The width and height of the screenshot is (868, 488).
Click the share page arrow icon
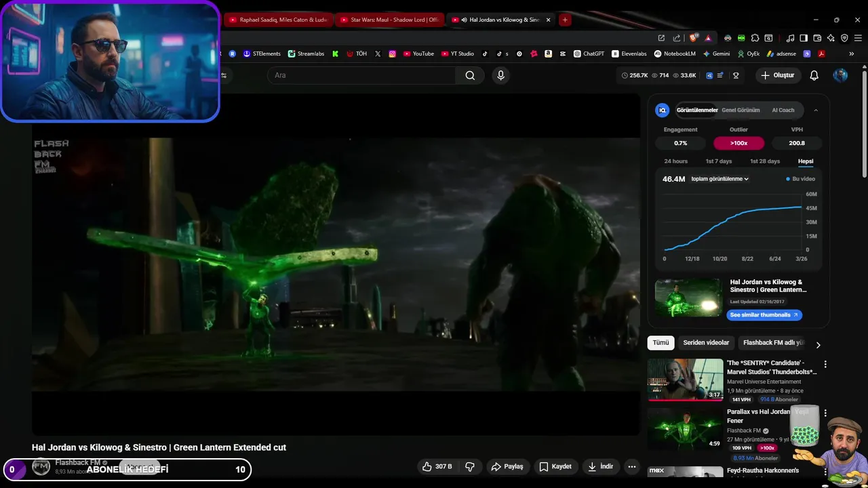coord(676,38)
